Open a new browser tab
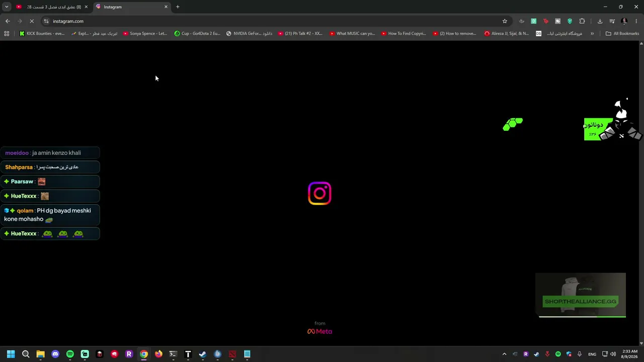Viewport: 644px width, 362px height. coord(178,7)
